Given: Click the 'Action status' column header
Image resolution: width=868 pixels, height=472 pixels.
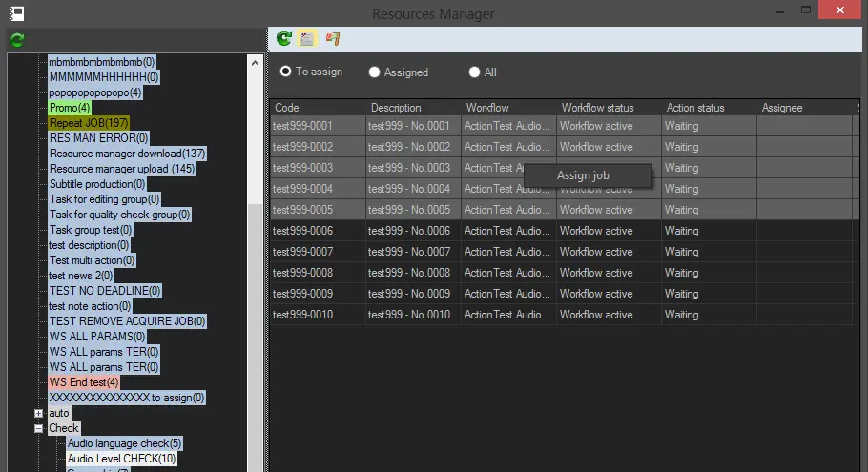Looking at the screenshot, I should 695,108.
